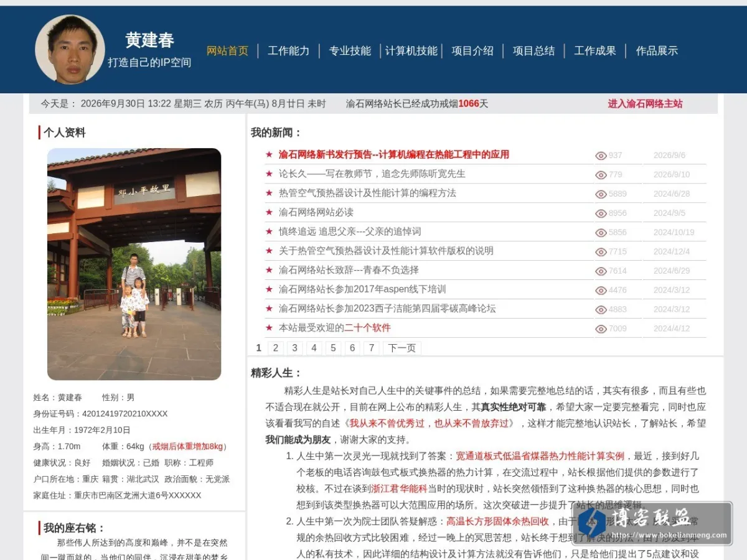Go to news page 4
Screen dimensions: 747x560
point(314,348)
